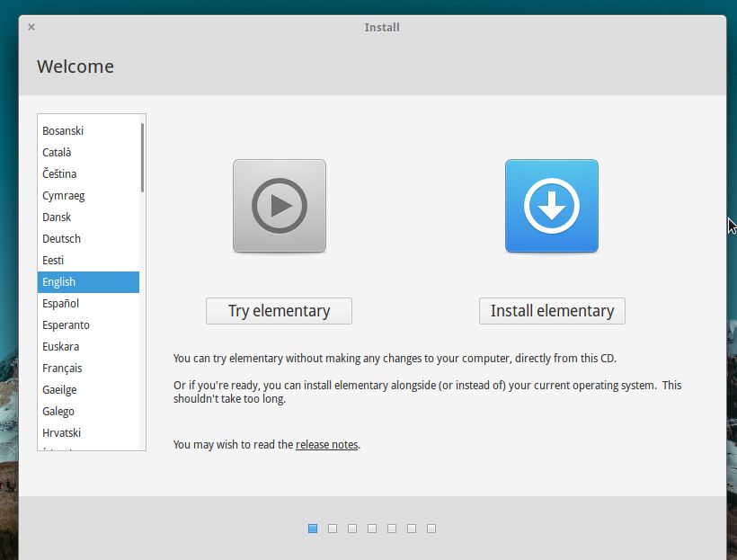Select Gaeilge in the list

pos(88,390)
